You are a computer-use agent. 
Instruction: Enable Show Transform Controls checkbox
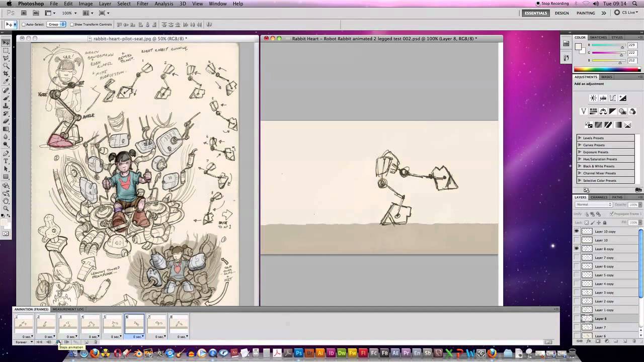coord(72,24)
